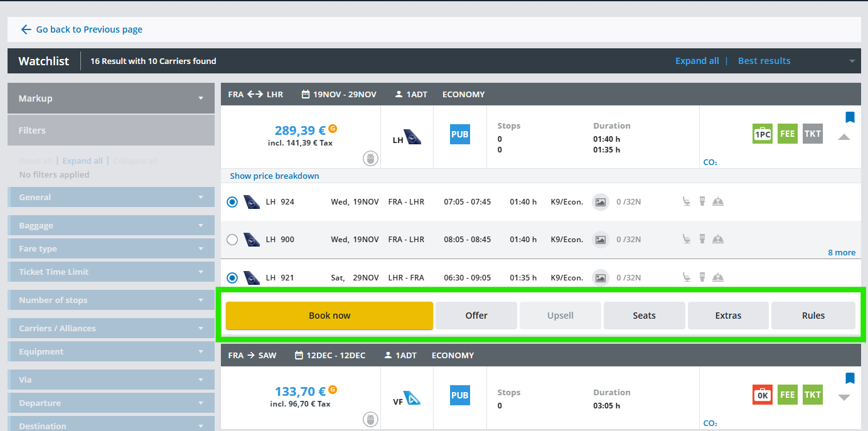Click the PUB fare icon for Lufthansa
This screenshot has width=868, height=431.
[459, 134]
